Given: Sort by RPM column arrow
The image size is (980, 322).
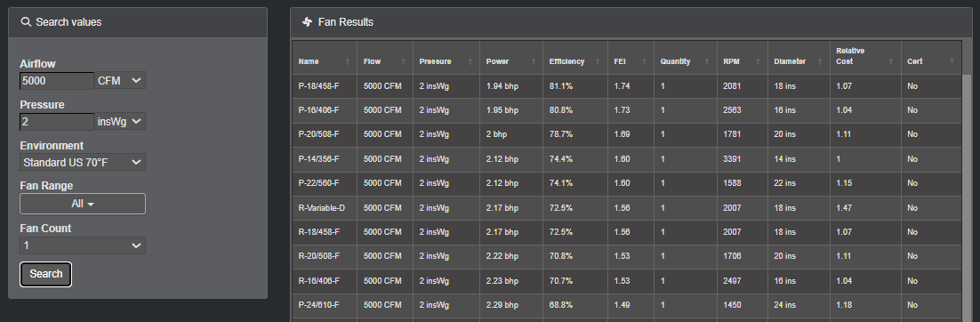Looking at the screenshot, I should coord(759,62).
